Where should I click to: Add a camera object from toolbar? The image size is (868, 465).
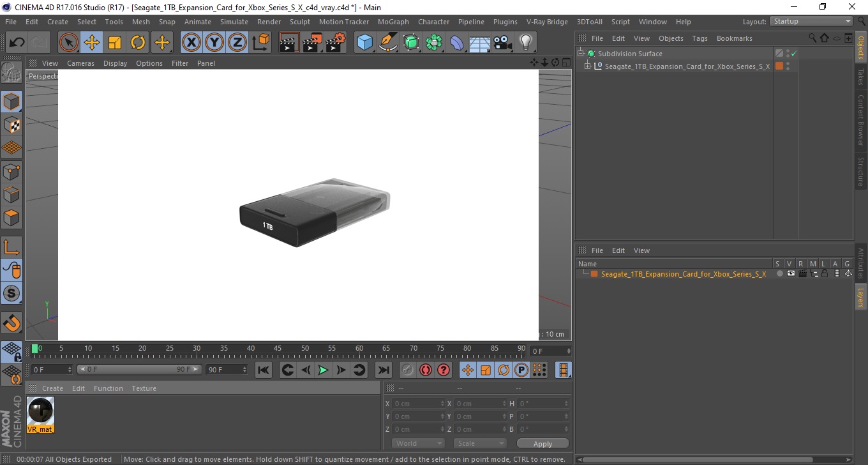coord(503,43)
